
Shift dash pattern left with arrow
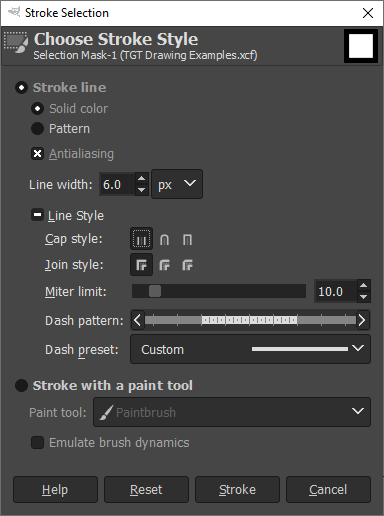click(137, 320)
